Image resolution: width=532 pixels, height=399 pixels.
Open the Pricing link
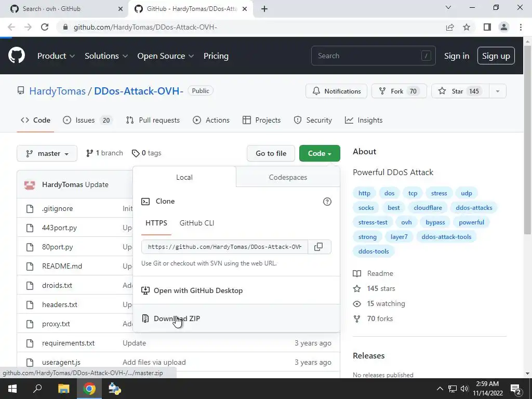pos(216,56)
